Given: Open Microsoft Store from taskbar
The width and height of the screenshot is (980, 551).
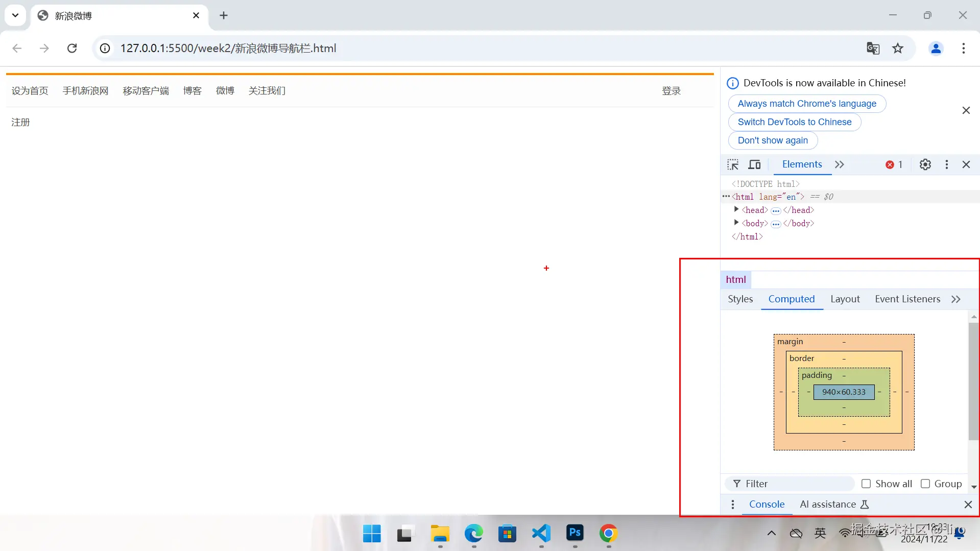Looking at the screenshot, I should click(507, 534).
